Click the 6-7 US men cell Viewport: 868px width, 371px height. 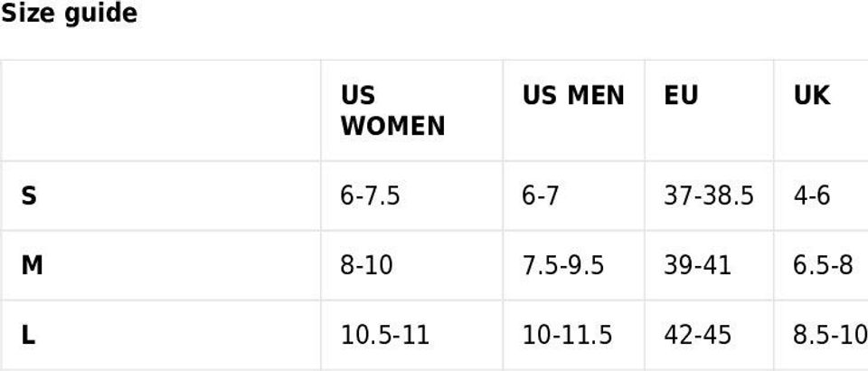[x=540, y=195]
